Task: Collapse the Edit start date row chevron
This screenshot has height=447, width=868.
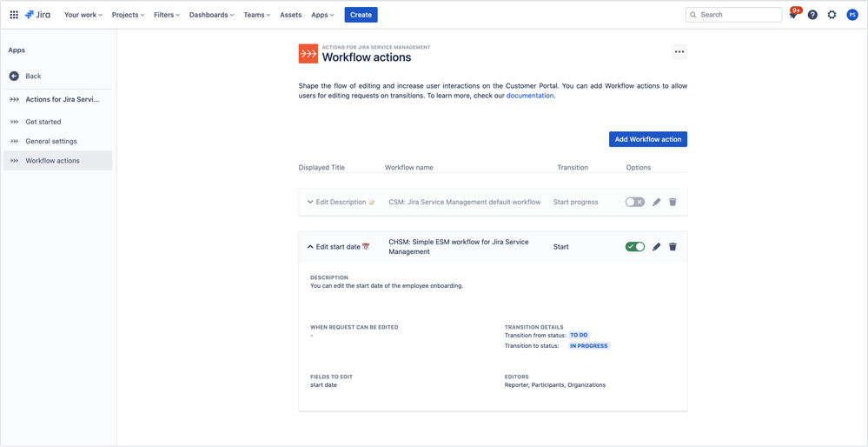Action: (x=310, y=246)
